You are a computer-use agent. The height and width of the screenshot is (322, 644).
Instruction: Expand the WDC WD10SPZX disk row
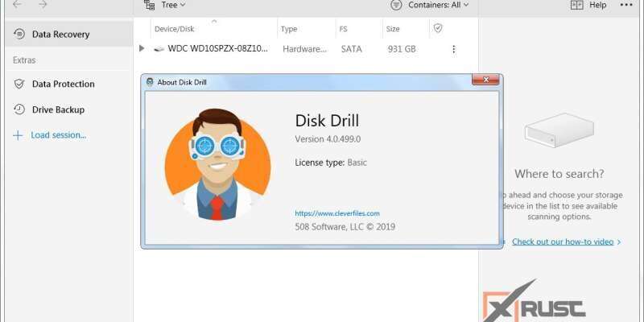click(x=142, y=48)
